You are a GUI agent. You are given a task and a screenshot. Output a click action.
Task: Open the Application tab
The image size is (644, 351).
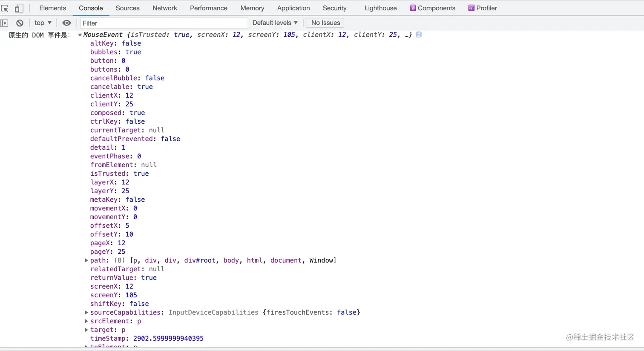(293, 8)
